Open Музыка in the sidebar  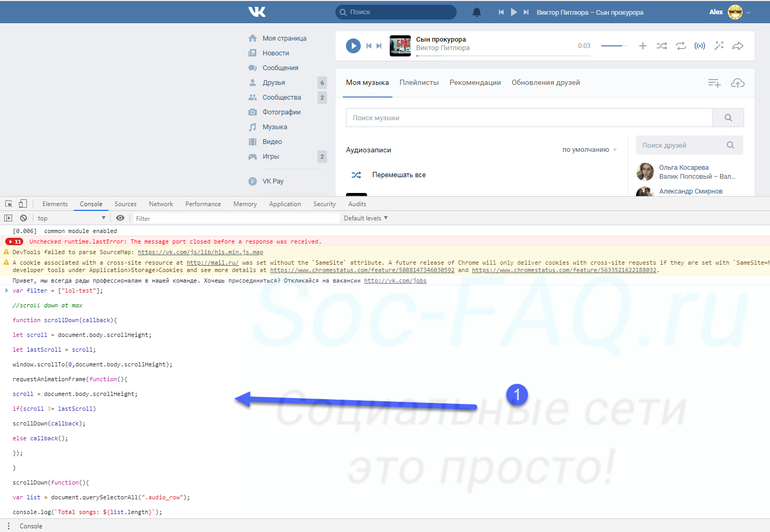pyautogui.click(x=275, y=127)
